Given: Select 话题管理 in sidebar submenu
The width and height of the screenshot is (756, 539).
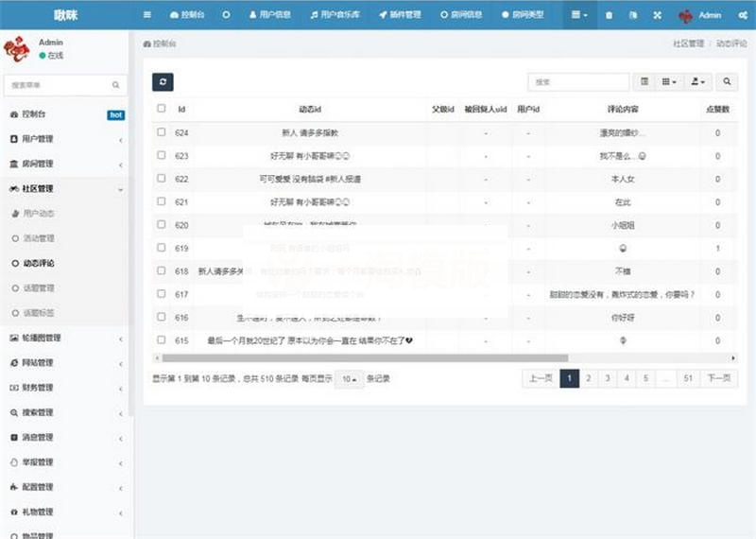Looking at the screenshot, I should coord(39,287).
